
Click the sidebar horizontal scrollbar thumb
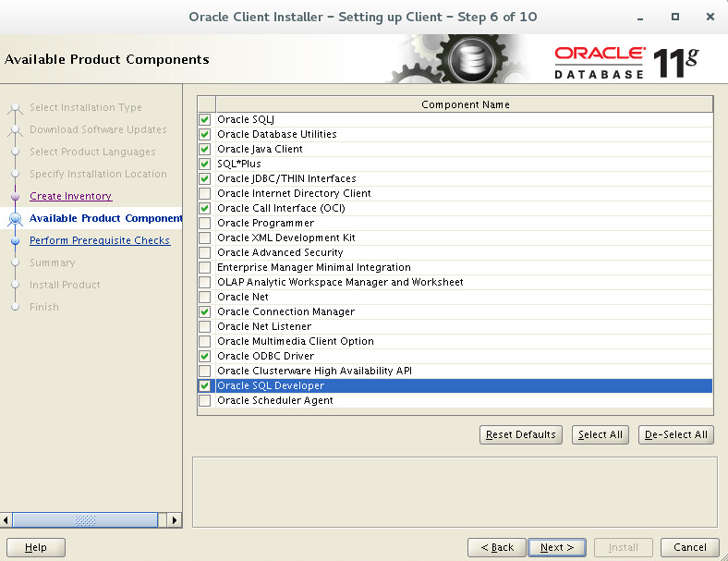[x=85, y=520]
